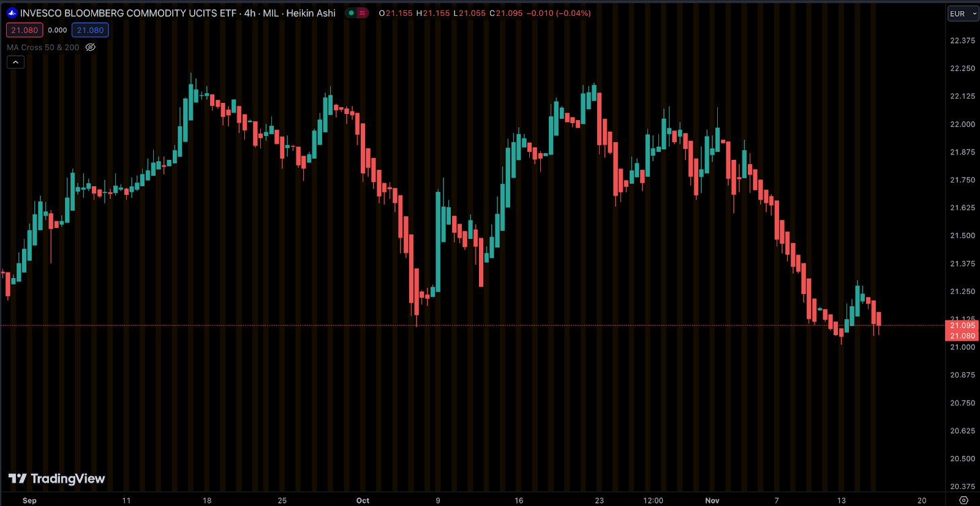The image size is (980, 506).
Task: Click the blue 21.080 buy price button
Action: click(90, 30)
